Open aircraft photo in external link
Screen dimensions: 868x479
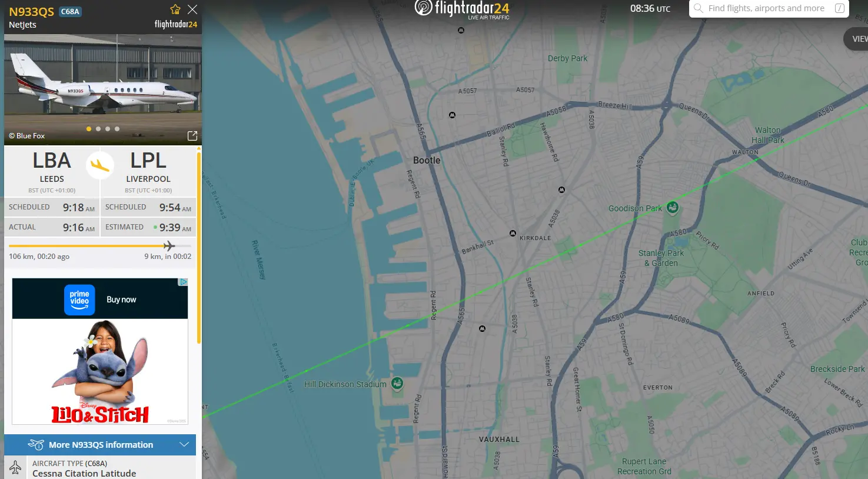click(192, 136)
